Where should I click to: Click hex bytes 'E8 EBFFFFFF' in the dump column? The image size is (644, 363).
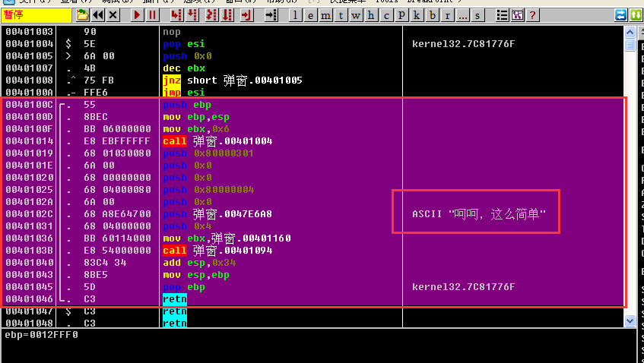(117, 141)
